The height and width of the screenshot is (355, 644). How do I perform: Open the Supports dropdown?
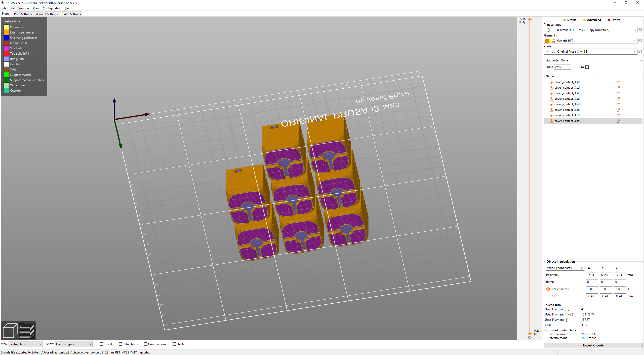(x=601, y=60)
